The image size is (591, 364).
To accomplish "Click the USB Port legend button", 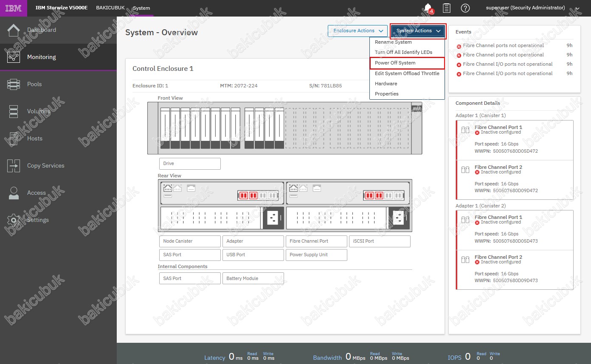I will [x=253, y=255].
